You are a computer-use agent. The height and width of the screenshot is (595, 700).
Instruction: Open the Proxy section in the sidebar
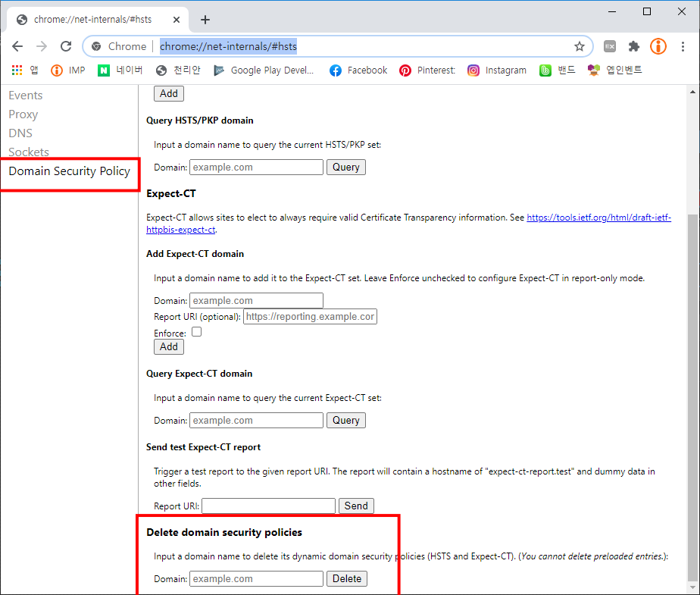coord(23,114)
